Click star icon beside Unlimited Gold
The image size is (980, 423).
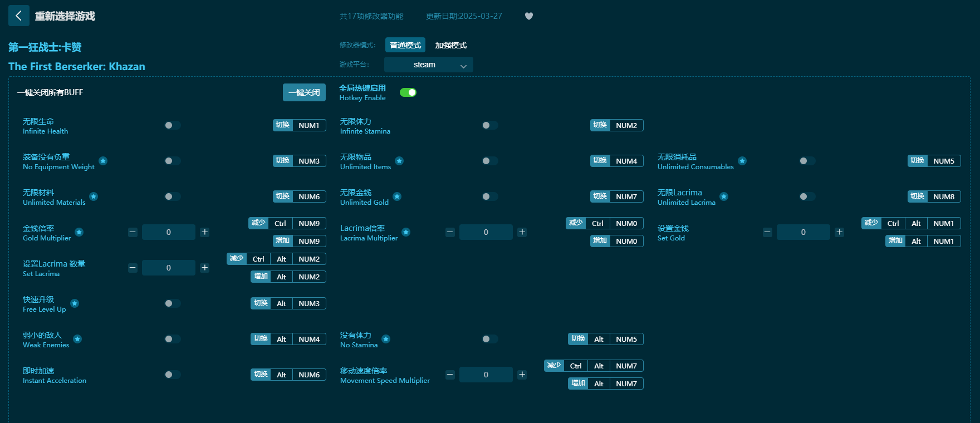pyautogui.click(x=397, y=196)
